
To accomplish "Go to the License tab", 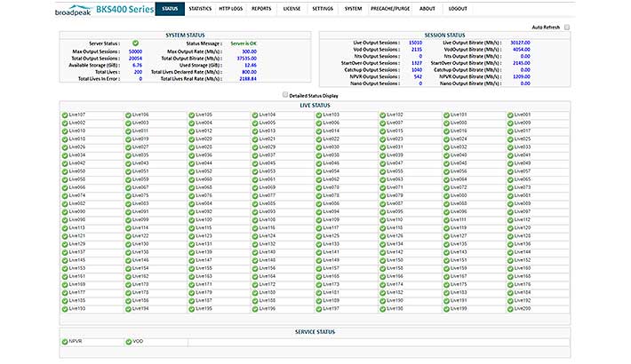I will pos(292,8).
